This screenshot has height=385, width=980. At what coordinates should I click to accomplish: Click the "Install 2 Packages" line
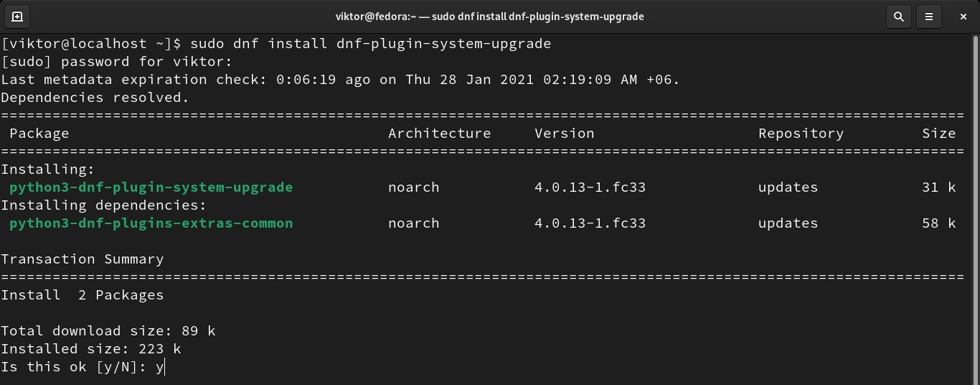point(83,295)
